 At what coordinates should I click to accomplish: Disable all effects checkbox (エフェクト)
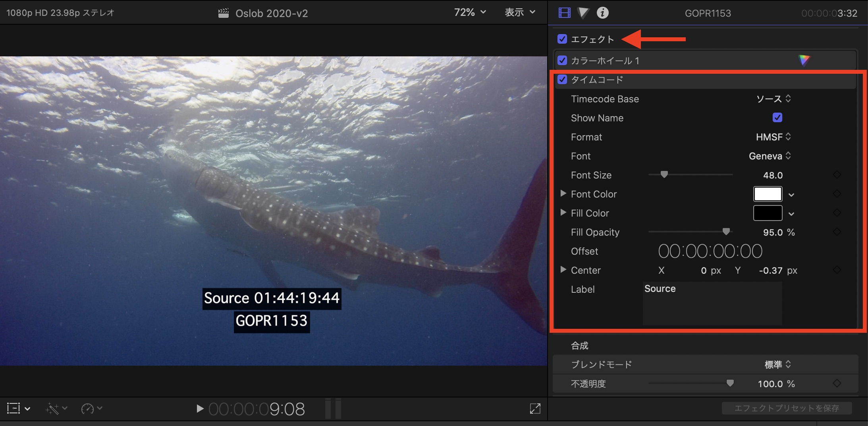[562, 39]
